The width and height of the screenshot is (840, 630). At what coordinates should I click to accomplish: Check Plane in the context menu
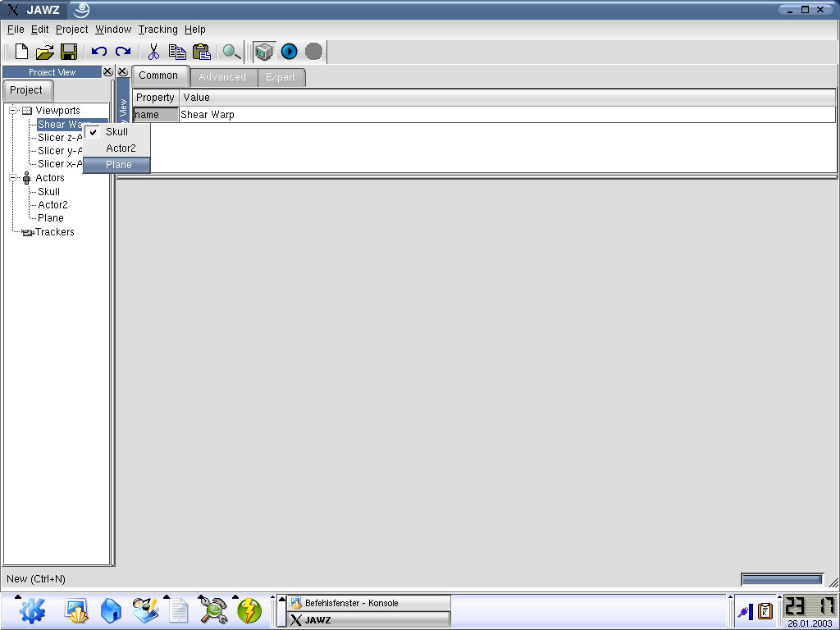coord(118,165)
